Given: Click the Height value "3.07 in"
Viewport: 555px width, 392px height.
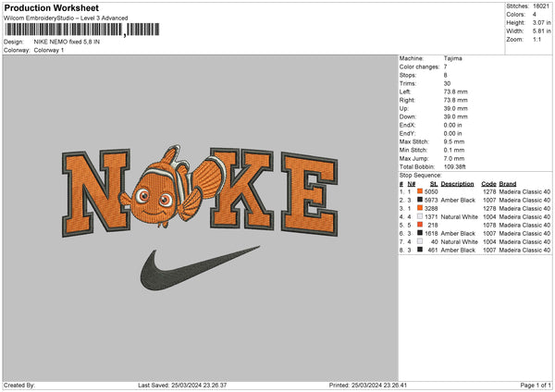Looking at the screenshot, I should coord(542,22).
